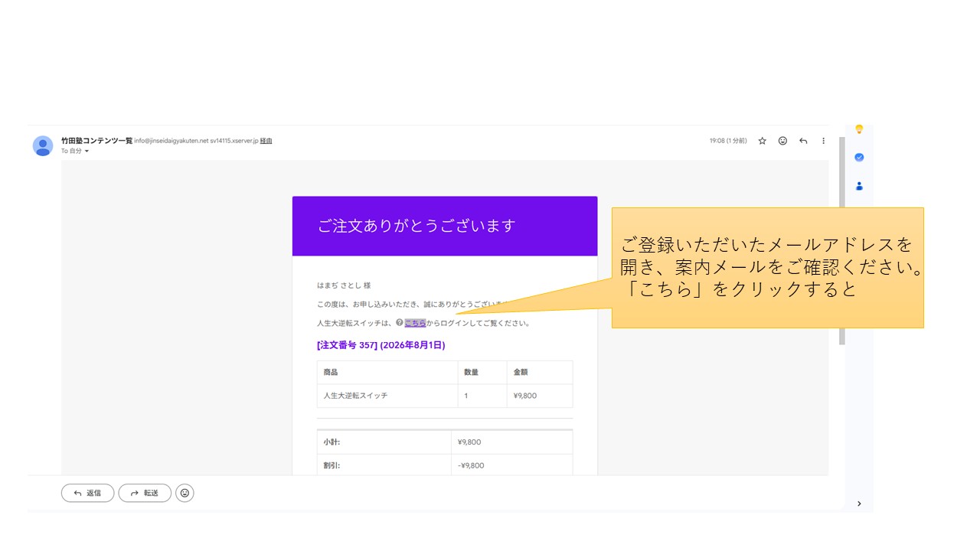
Task: Click sender name 竹田塾コンテンツ一覧
Action: 96,141
